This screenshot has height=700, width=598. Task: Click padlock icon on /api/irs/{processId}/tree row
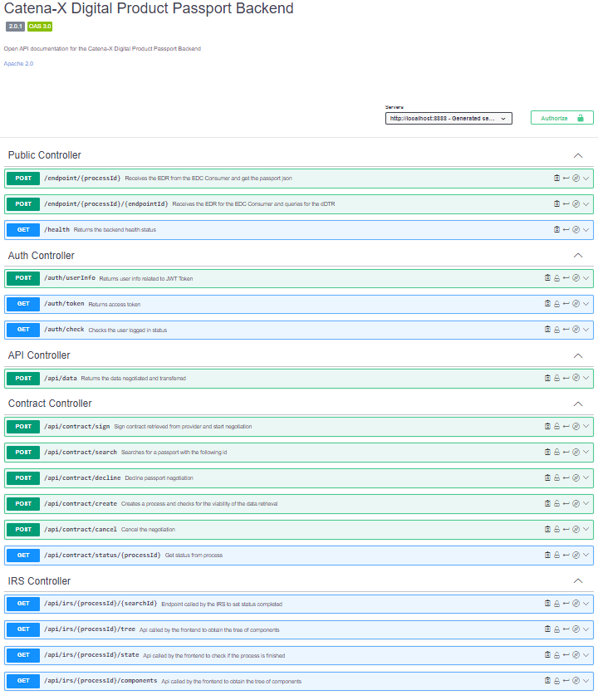[x=557, y=629]
